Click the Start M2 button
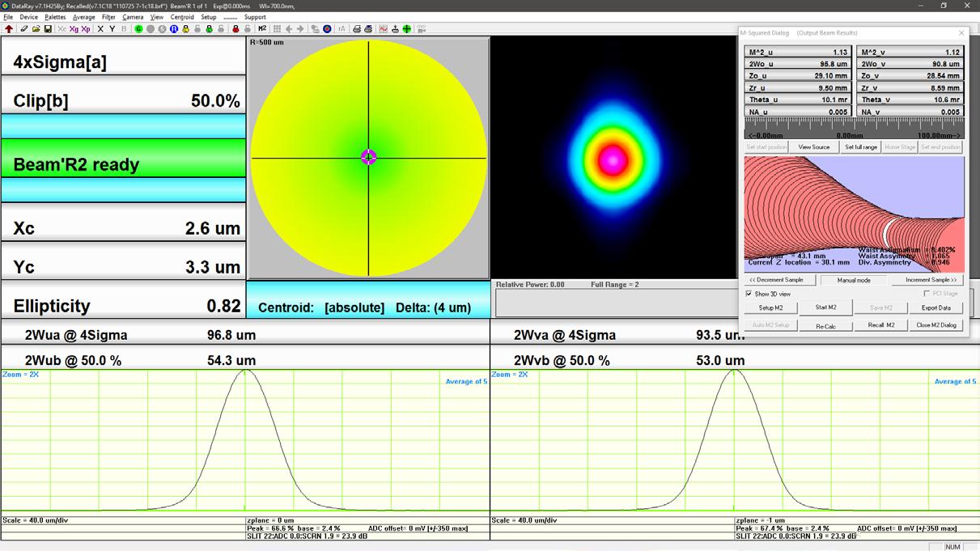The width and height of the screenshot is (980, 551). pos(825,307)
